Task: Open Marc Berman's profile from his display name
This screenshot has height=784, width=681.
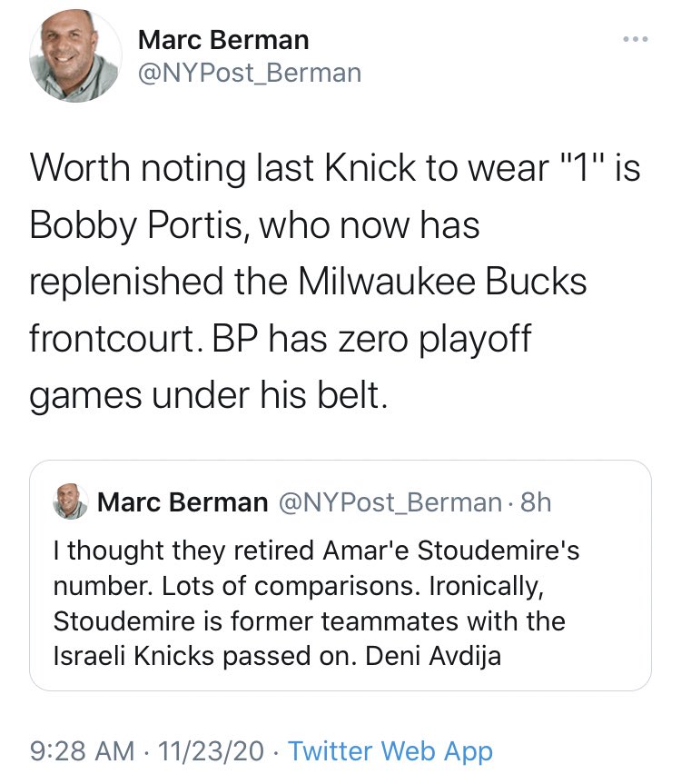Action: (x=222, y=40)
